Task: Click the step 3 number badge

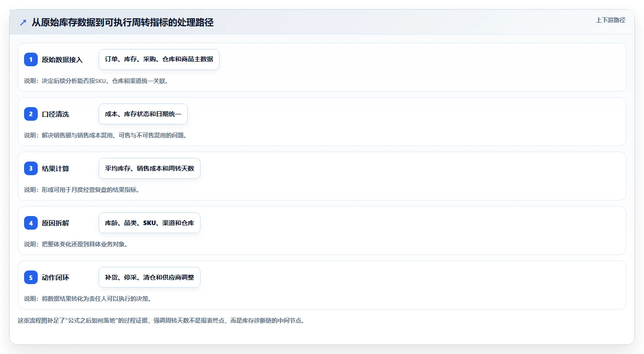Action: pos(31,168)
